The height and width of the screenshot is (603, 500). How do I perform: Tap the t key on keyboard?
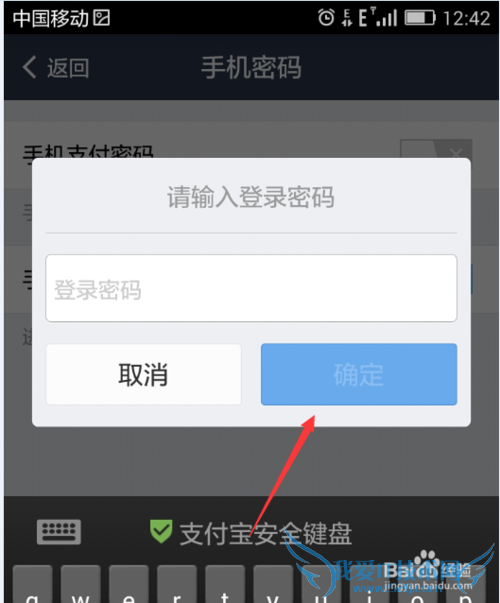(x=225, y=584)
